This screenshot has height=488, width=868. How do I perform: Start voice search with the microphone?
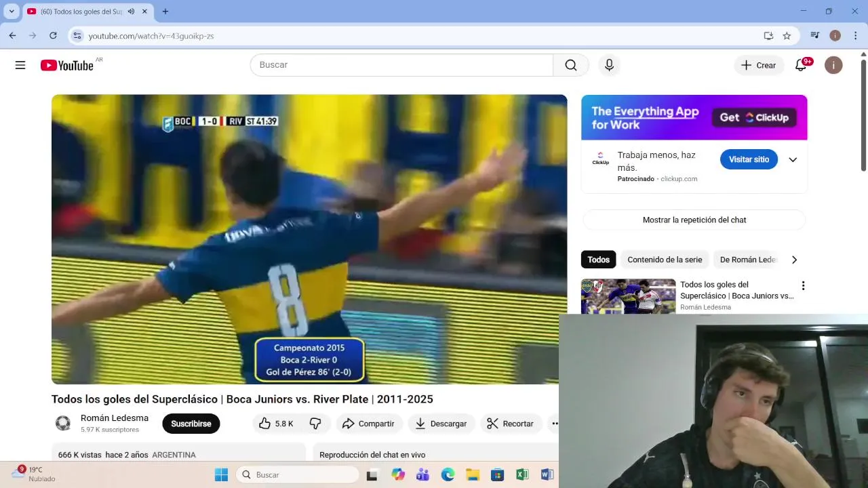click(x=609, y=65)
